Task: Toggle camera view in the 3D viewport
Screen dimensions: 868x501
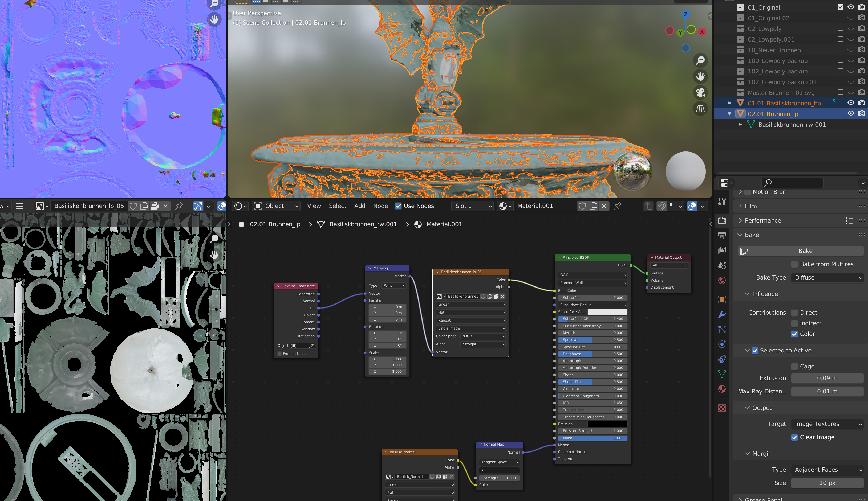Action: pos(700,92)
